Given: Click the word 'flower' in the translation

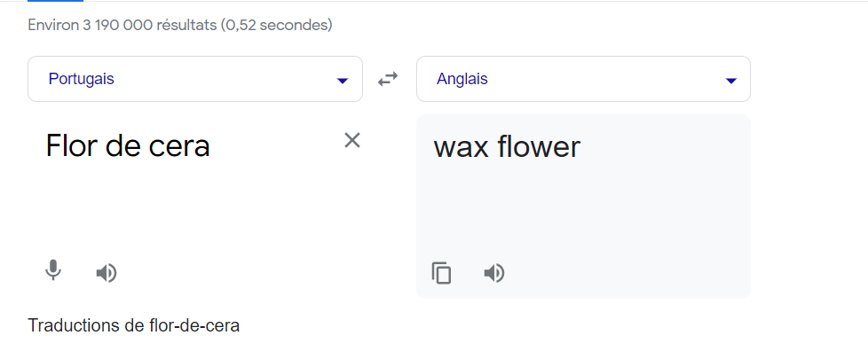Looking at the screenshot, I should 539,146.
